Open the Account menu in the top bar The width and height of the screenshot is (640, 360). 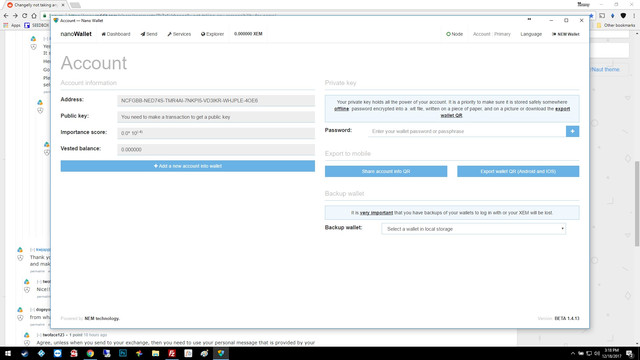(x=481, y=34)
